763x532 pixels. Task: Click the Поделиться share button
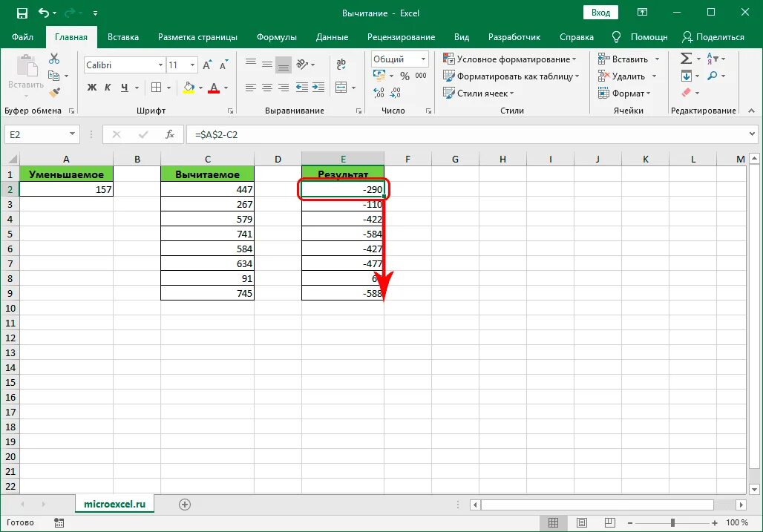point(713,37)
